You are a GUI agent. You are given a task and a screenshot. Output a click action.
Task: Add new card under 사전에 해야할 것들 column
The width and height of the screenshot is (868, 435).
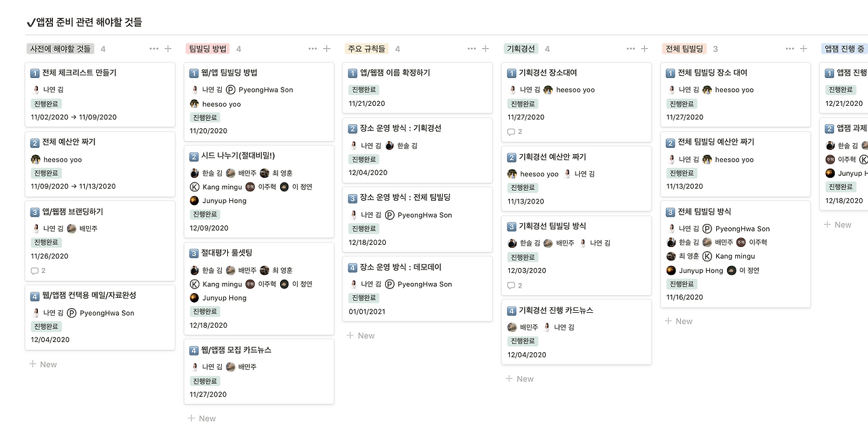[x=43, y=364]
